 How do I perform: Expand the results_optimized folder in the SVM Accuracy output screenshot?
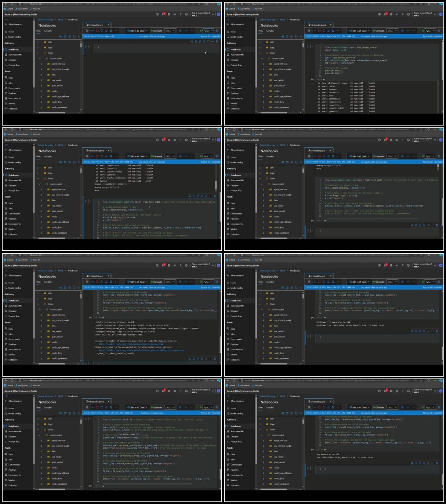[264, 484]
